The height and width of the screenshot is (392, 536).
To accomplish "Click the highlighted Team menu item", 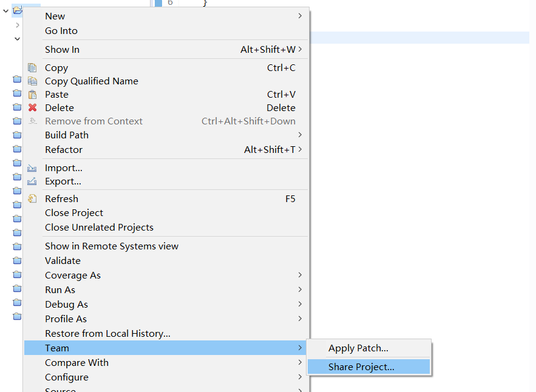I will [166, 348].
